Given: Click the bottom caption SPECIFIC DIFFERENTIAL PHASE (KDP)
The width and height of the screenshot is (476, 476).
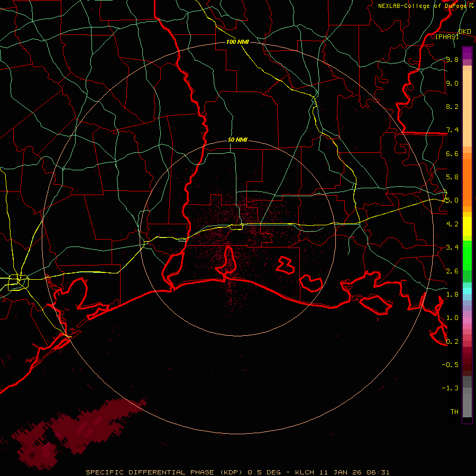Looking at the screenshot, I should coord(166,472).
